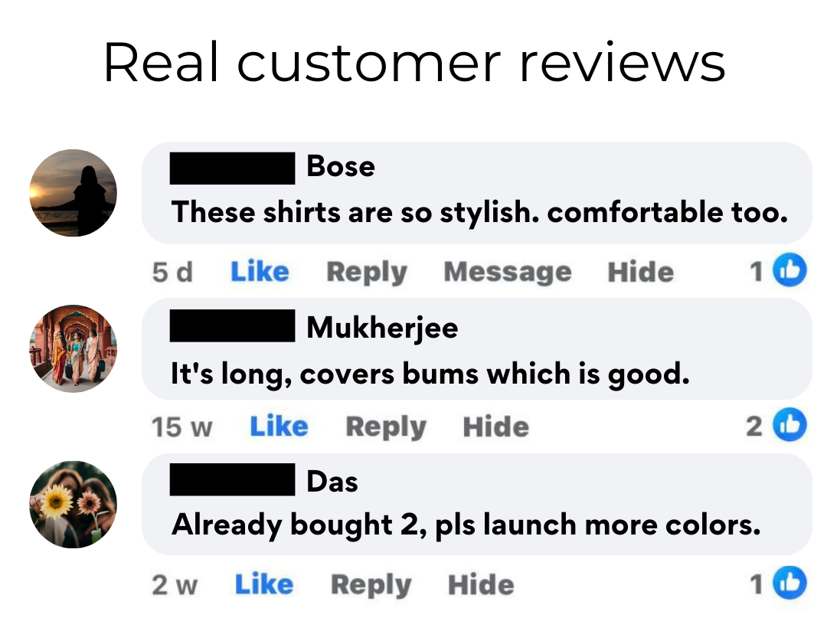This screenshot has height=644, width=827.
Task: Open the Das commenter name
Action: click(332, 482)
